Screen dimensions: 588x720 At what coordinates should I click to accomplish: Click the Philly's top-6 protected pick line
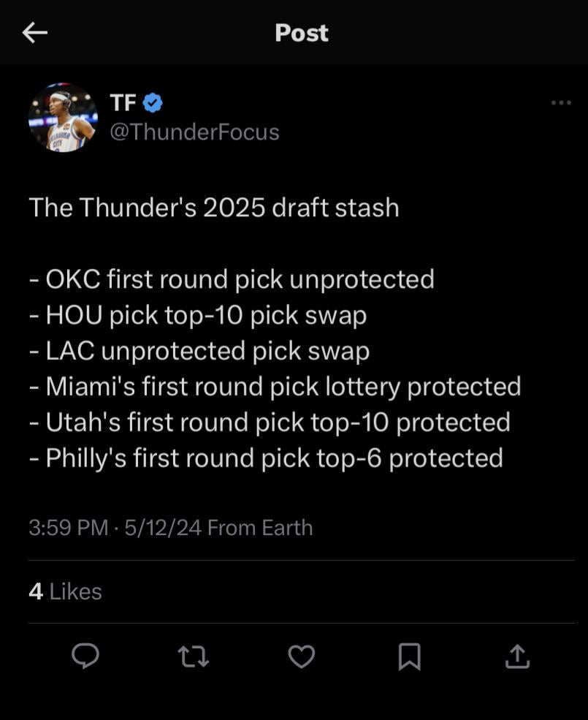[x=267, y=458]
